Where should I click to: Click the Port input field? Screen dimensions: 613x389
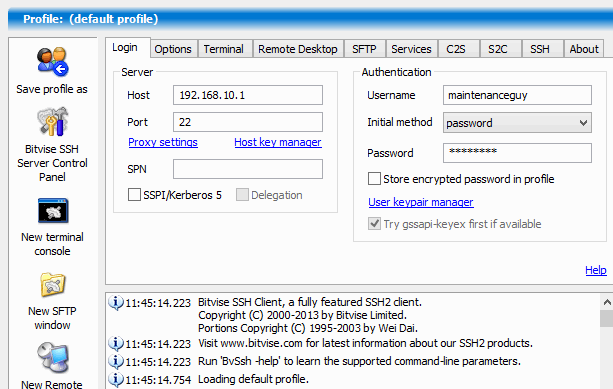pos(248,122)
